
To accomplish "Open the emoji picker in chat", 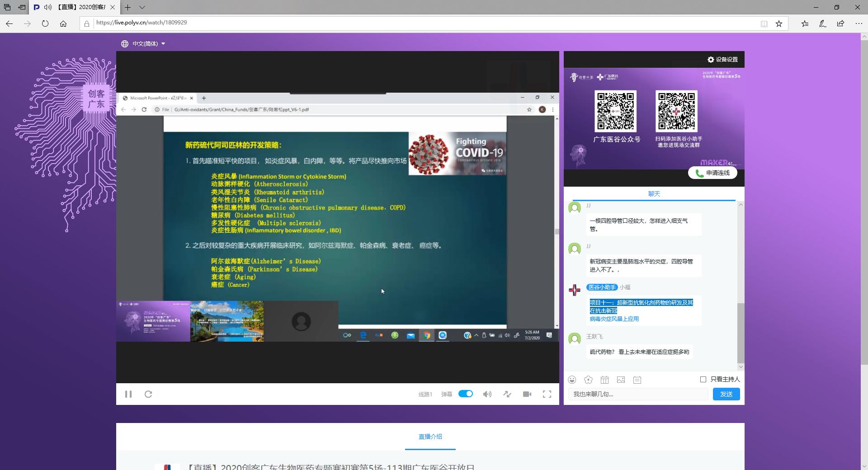I will click(572, 380).
